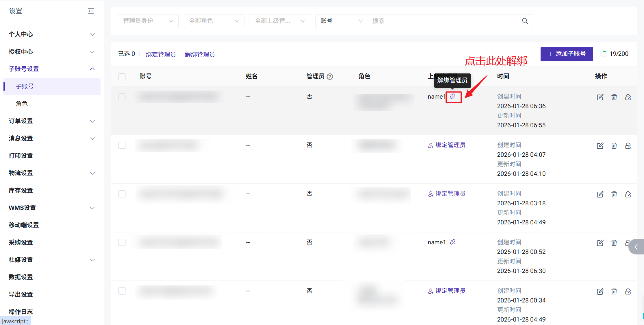The width and height of the screenshot is (644, 325).
Task: Click trash icon in second row
Action: (614, 146)
